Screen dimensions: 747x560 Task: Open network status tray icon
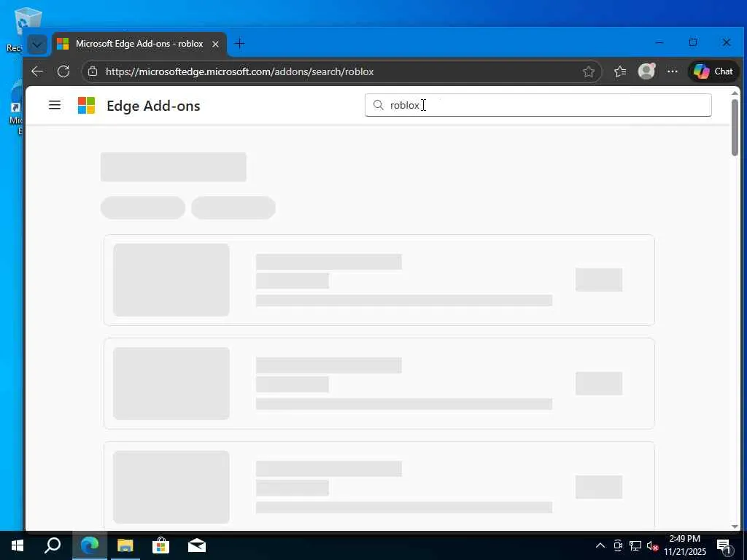pyautogui.click(x=635, y=545)
